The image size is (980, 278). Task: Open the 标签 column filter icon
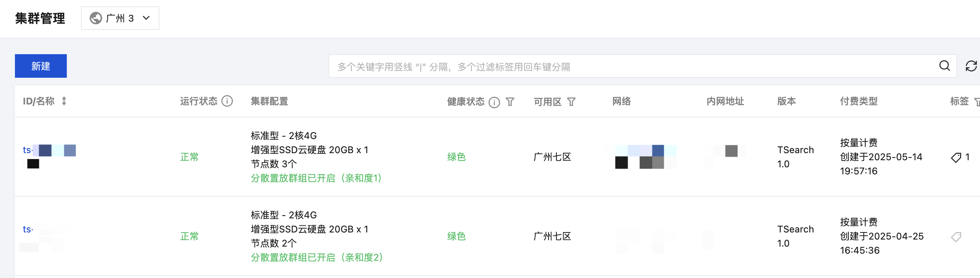(977, 102)
